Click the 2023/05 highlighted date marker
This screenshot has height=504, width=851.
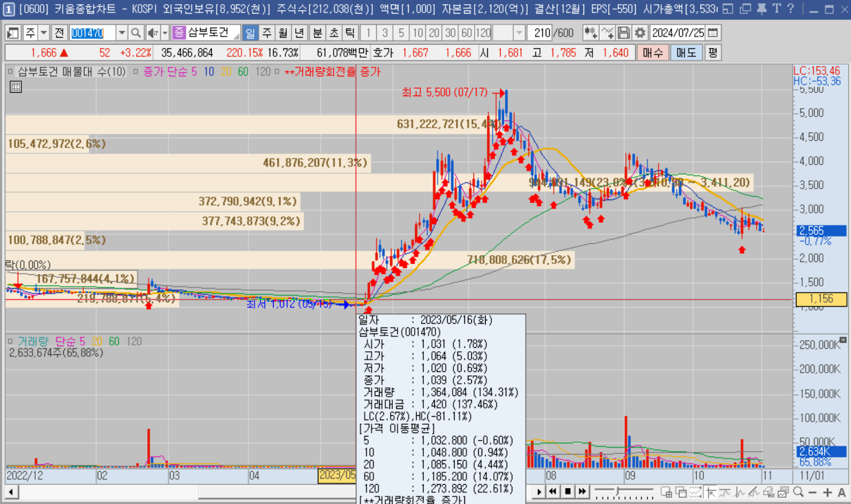pyautogui.click(x=338, y=475)
